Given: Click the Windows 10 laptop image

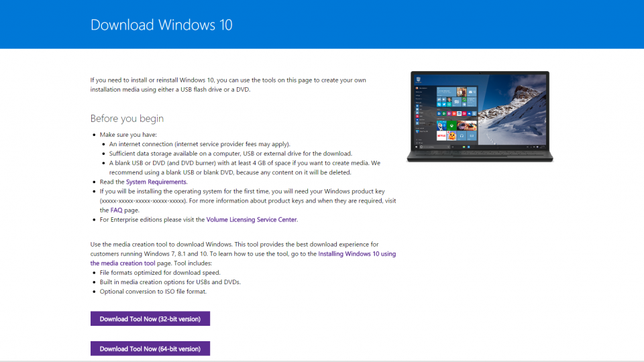Looking at the screenshot, I should click(x=480, y=117).
